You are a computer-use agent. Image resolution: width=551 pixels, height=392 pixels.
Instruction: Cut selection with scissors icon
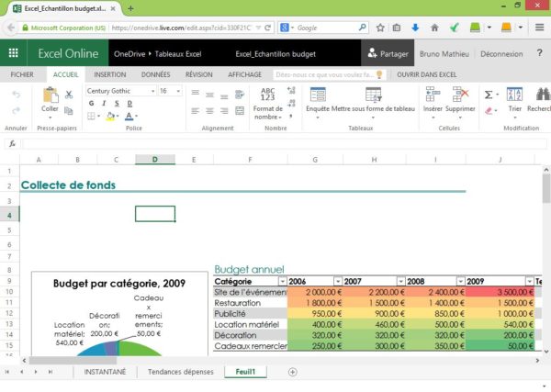point(69,95)
